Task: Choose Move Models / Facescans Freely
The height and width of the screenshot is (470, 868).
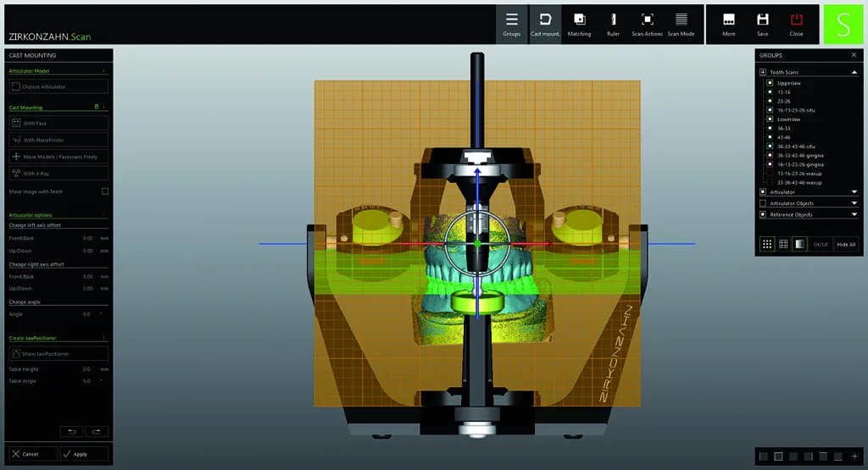Action: pyautogui.click(x=58, y=157)
